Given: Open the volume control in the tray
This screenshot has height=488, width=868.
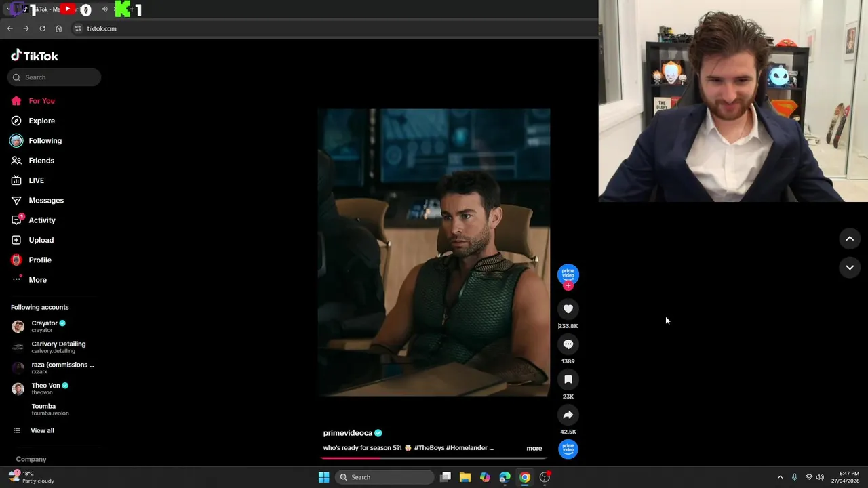Looking at the screenshot, I should point(821,477).
